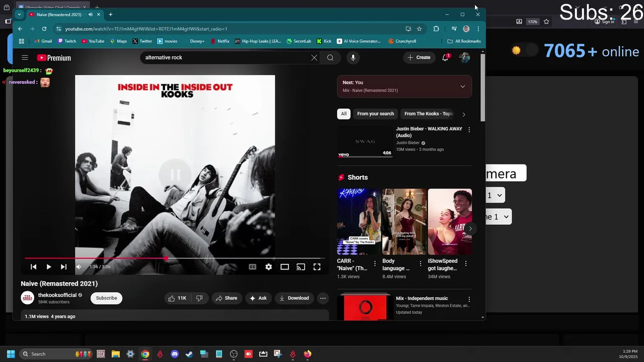644x362 pixels.
Task: Download the Naive video
Action: tap(294, 298)
